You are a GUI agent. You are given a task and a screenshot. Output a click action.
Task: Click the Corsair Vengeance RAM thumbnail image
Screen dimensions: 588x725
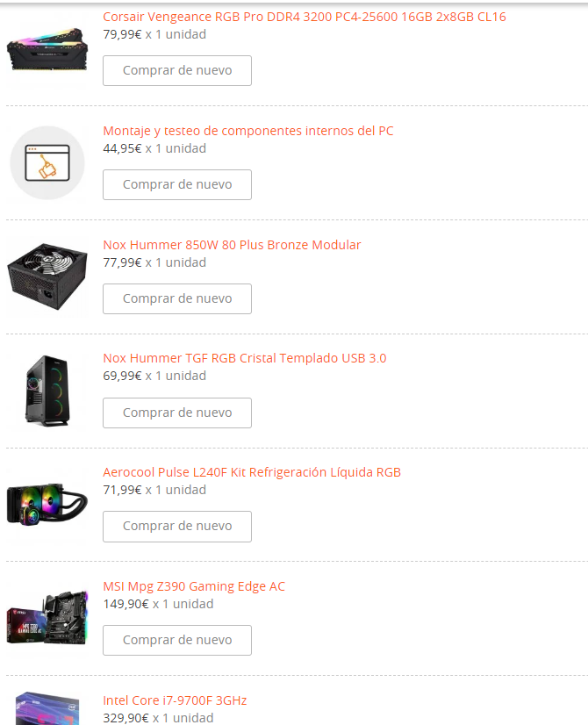tap(47, 49)
